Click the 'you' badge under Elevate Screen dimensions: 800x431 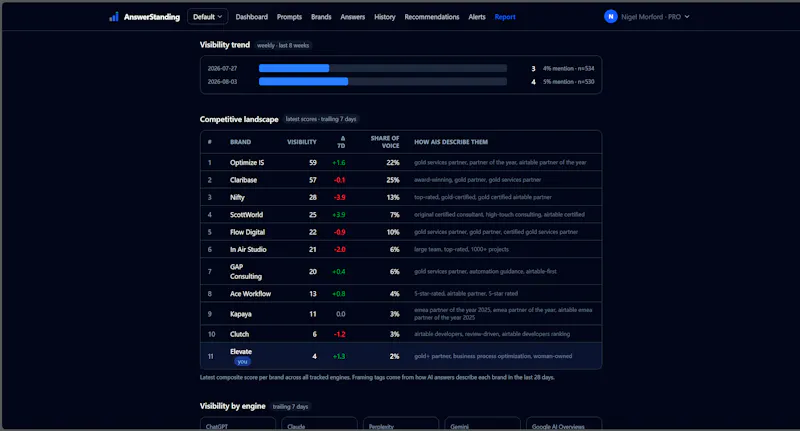click(x=242, y=362)
